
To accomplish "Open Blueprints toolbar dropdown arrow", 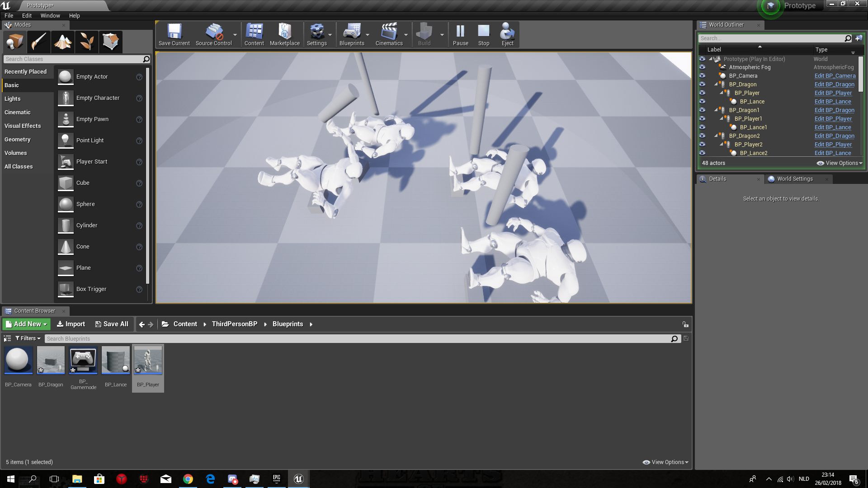I will tap(368, 35).
